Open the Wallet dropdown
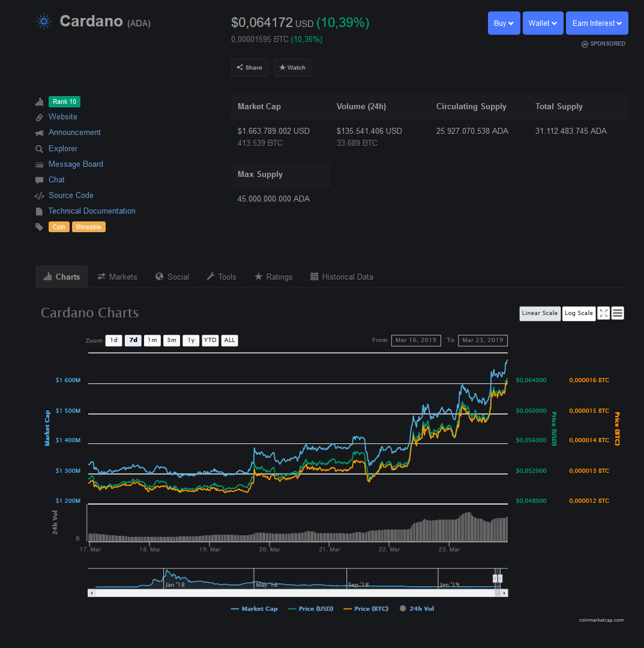This screenshot has height=648, width=644. [543, 23]
